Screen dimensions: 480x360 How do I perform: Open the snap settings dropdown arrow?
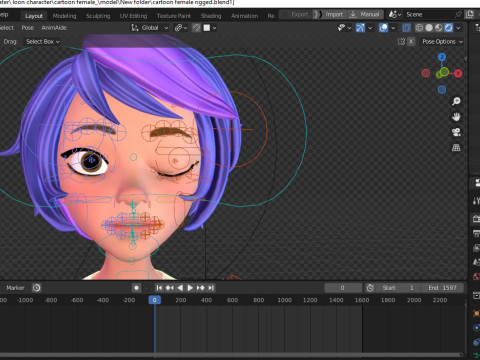(x=214, y=28)
